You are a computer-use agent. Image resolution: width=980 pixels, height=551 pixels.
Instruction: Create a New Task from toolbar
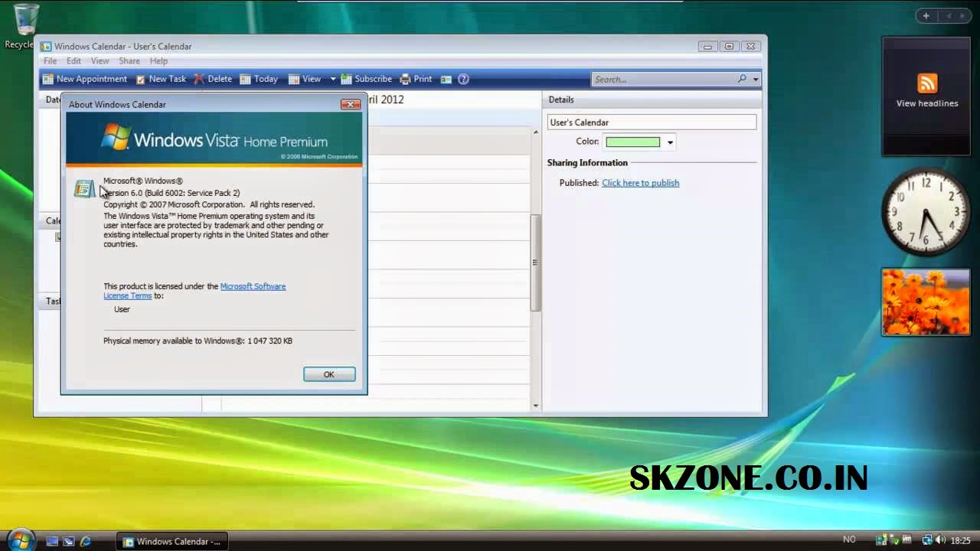pos(161,79)
